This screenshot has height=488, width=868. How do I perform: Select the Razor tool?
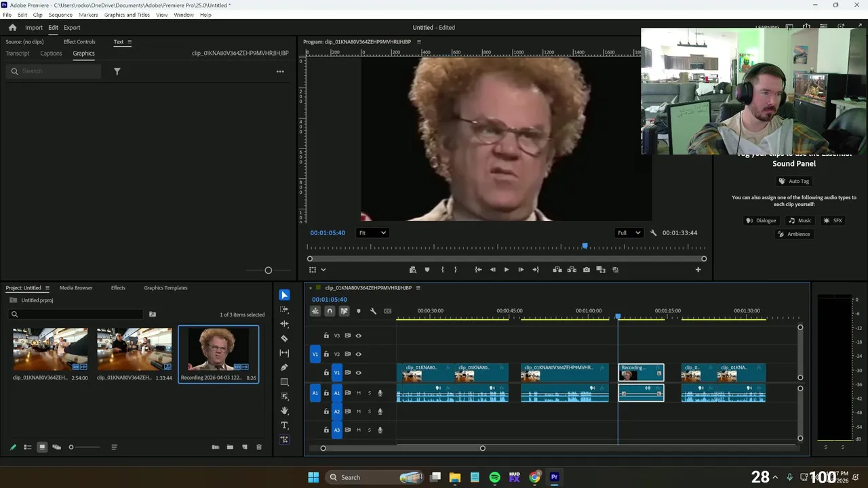point(284,338)
